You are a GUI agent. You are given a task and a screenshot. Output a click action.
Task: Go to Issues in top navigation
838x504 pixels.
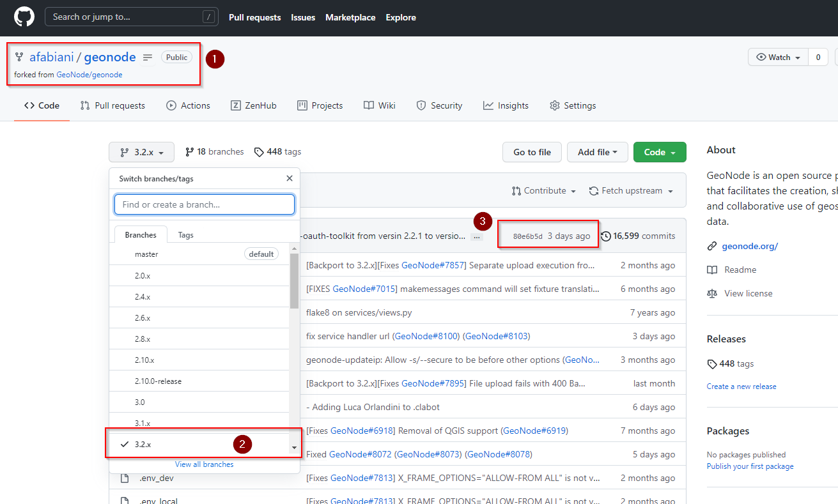[x=303, y=17]
